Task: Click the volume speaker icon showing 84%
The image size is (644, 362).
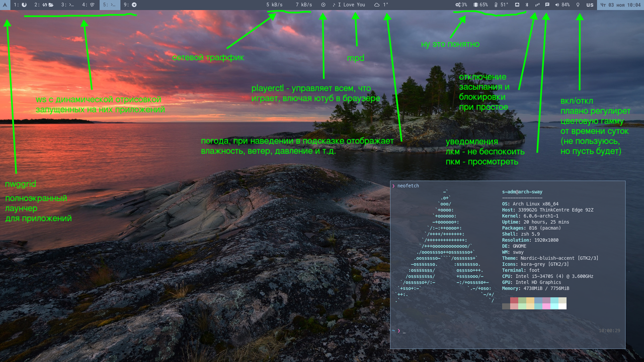Action: tap(557, 5)
